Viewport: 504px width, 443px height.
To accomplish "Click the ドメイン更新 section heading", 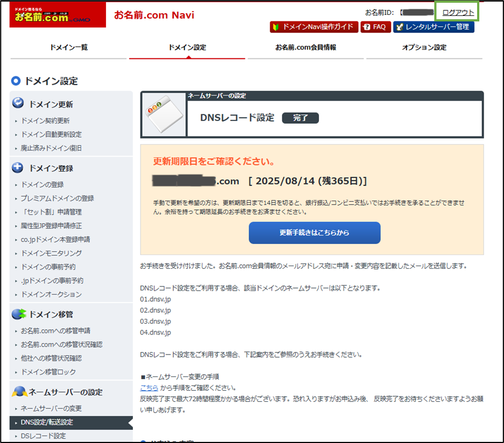I will pos(51,104).
